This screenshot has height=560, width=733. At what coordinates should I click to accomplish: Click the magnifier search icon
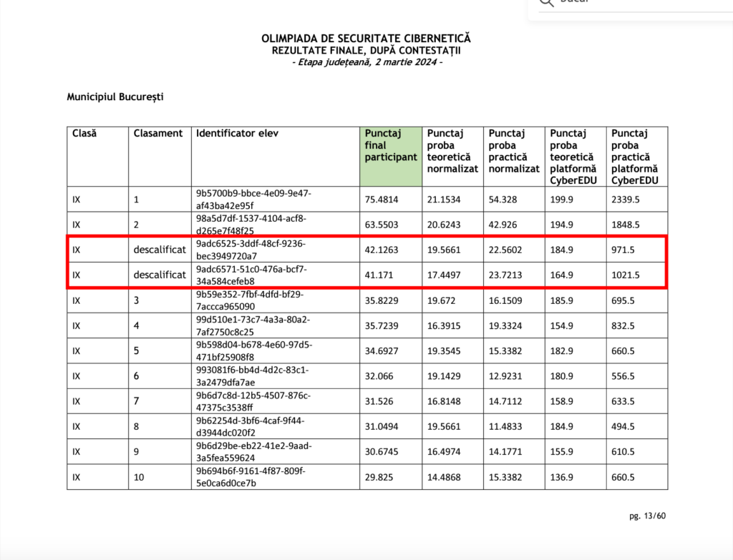coord(546,2)
